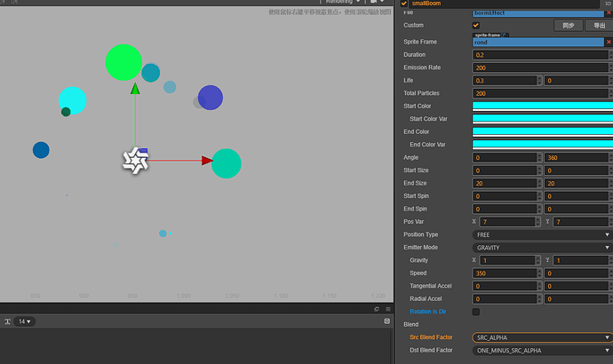Click the Pos Var Y field
The height and width of the screenshot is (364, 613).
[580, 222]
